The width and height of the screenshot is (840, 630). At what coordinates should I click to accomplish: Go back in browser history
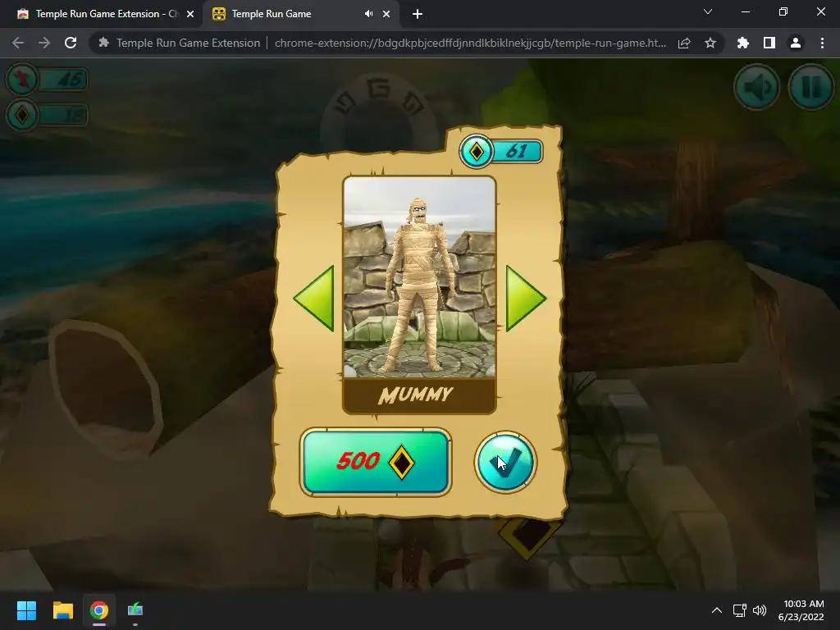(x=18, y=43)
